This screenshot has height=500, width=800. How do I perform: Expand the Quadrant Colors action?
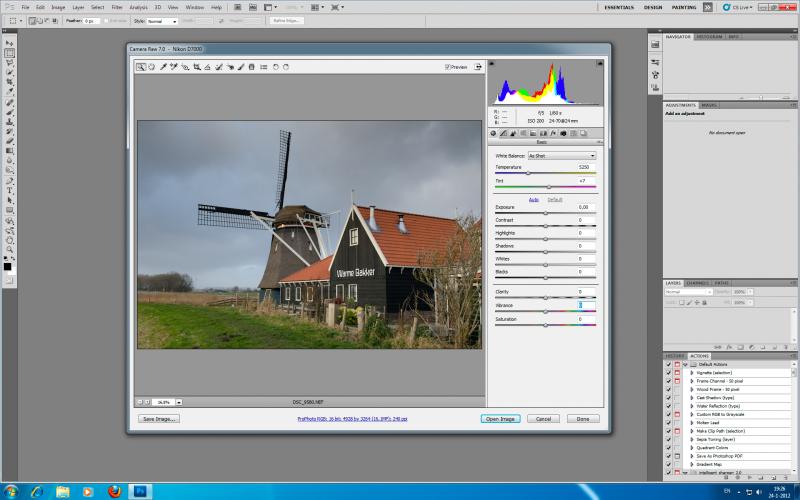pos(692,448)
